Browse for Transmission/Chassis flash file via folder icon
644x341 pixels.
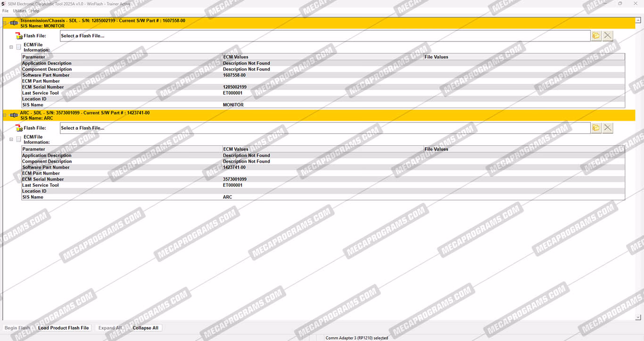tap(596, 36)
